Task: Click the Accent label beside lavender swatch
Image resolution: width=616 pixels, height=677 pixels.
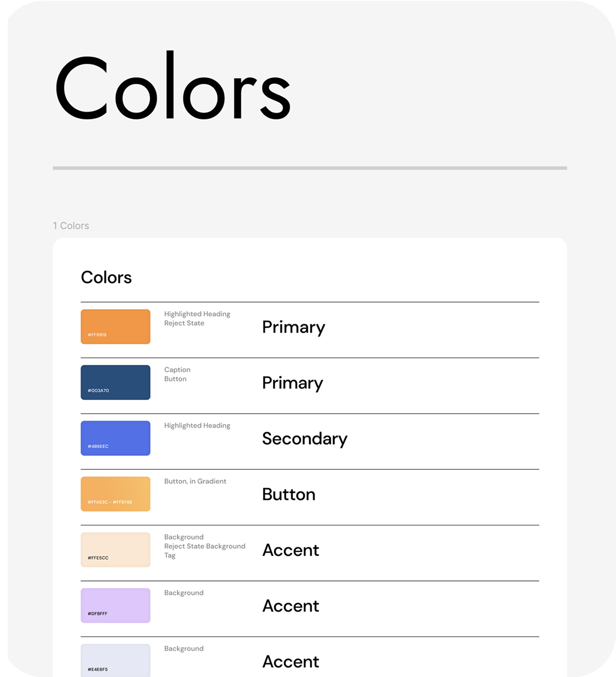Action: pos(291,606)
